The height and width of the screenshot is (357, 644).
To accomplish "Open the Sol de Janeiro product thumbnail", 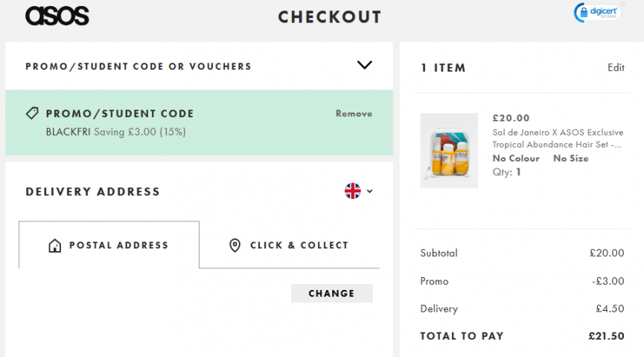I will pyautogui.click(x=449, y=151).
